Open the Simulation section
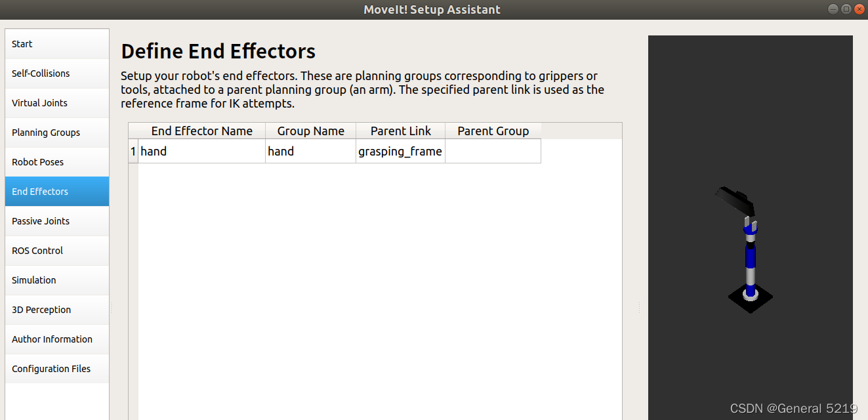Image resolution: width=868 pixels, height=420 pixels. 57,280
